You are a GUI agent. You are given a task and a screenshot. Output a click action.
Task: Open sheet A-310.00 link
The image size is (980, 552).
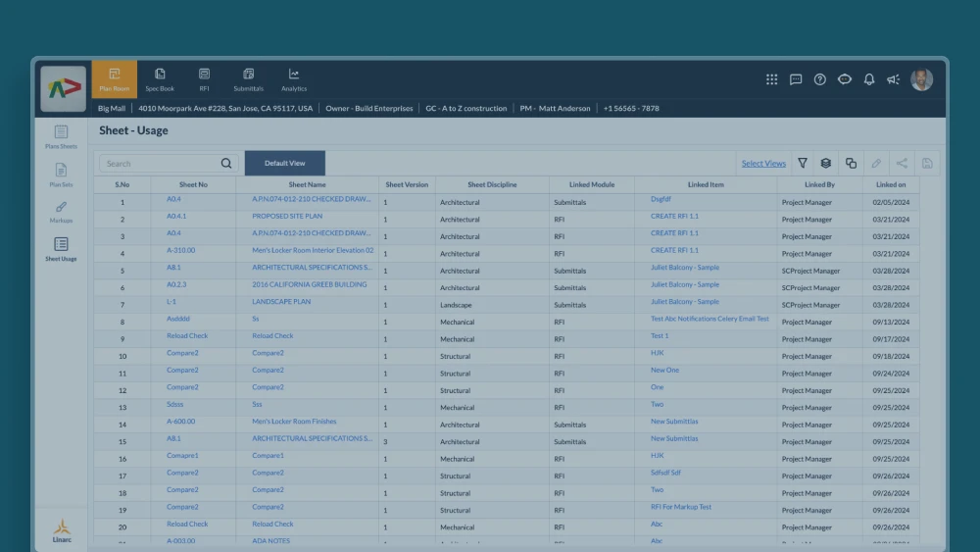click(180, 250)
